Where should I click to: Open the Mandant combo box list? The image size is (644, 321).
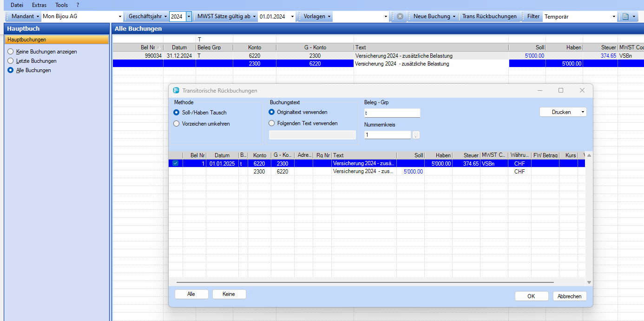[x=119, y=16]
